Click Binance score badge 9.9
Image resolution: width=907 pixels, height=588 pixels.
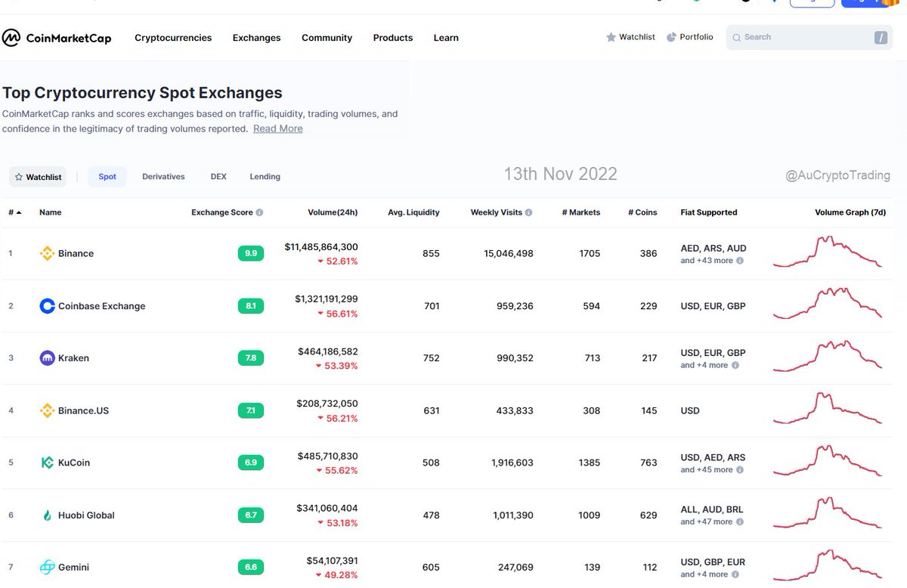coord(251,253)
